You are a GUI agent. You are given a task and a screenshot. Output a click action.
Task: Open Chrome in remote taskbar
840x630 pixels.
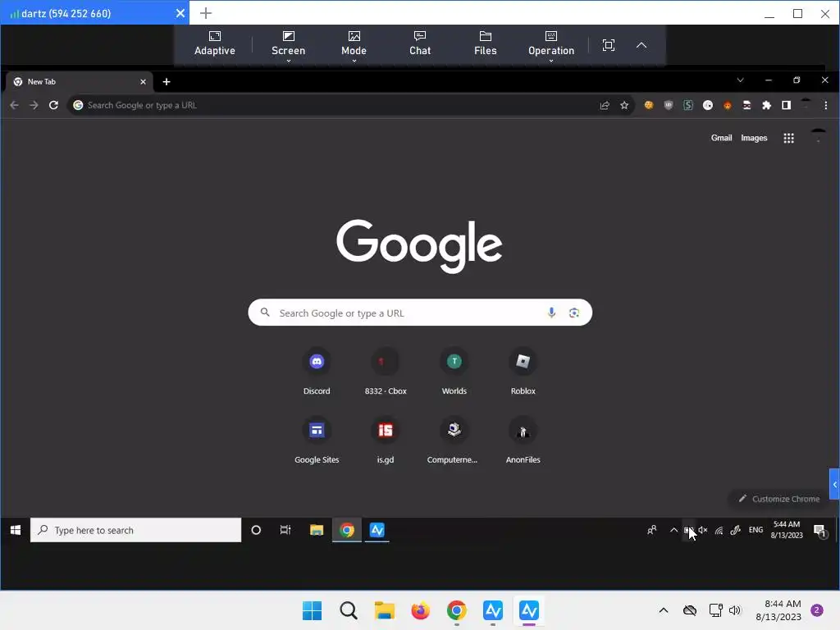tap(347, 530)
